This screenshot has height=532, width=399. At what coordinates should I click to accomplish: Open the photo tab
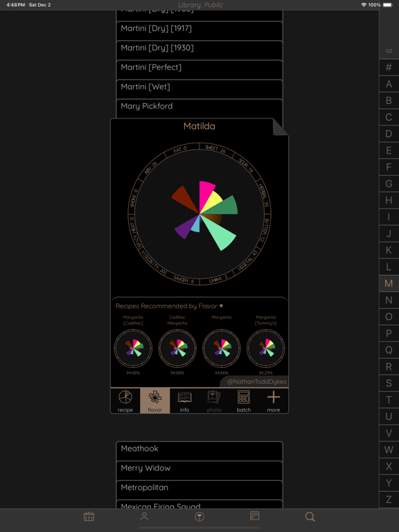pyautogui.click(x=214, y=400)
